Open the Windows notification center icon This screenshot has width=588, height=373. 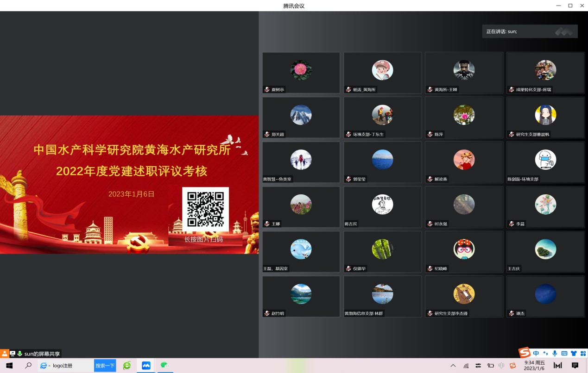point(575,366)
